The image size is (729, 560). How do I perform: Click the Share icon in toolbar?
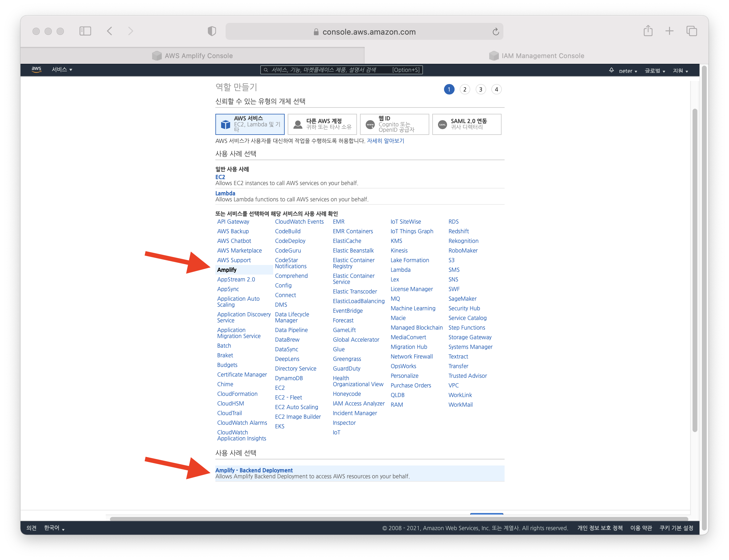pos(648,31)
